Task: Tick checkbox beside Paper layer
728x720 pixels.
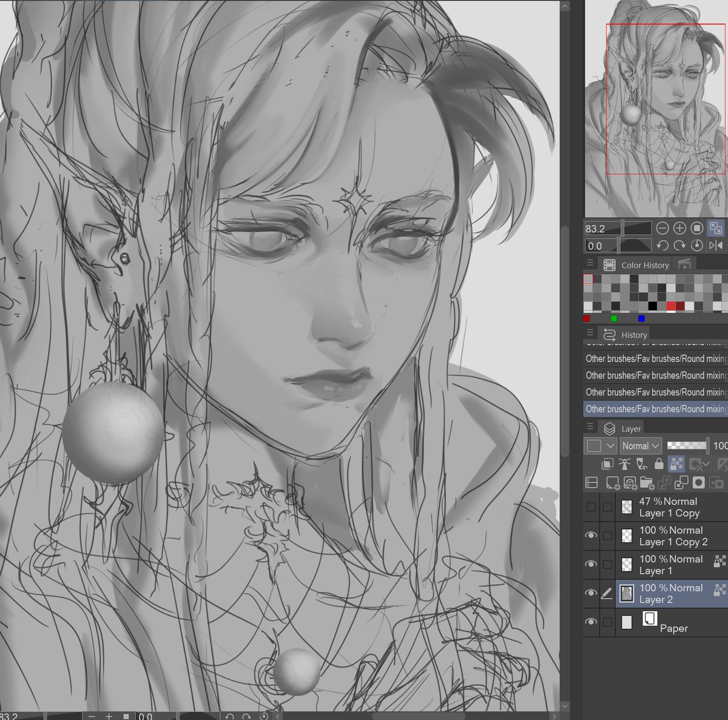Action: click(607, 622)
